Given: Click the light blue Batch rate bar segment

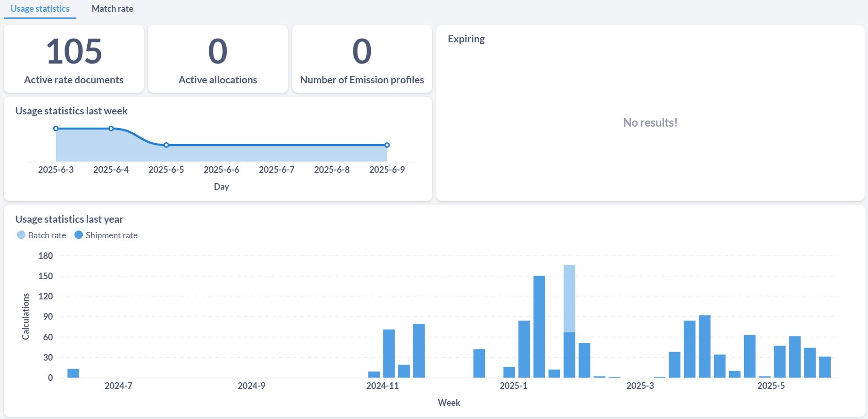Looking at the screenshot, I should coord(569,298).
